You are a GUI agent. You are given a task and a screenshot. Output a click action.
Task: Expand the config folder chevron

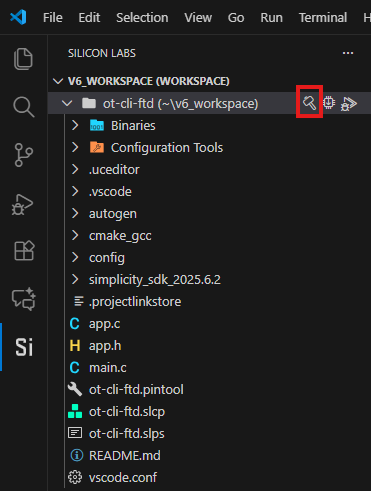(x=75, y=257)
